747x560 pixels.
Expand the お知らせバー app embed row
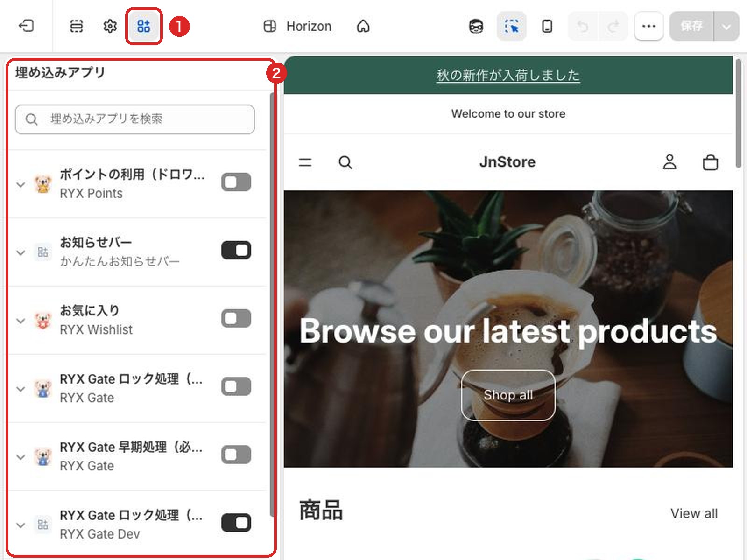click(21, 252)
